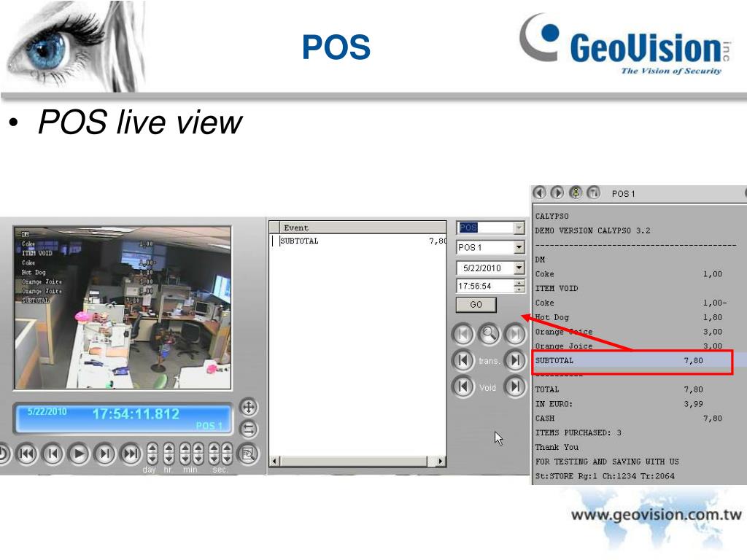Select the Hot Dog 1,80 receipt line
The image size is (747, 560).
(x=629, y=317)
